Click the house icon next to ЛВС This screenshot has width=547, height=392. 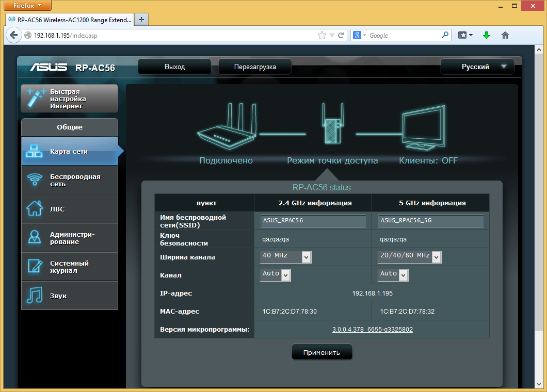click(x=35, y=208)
